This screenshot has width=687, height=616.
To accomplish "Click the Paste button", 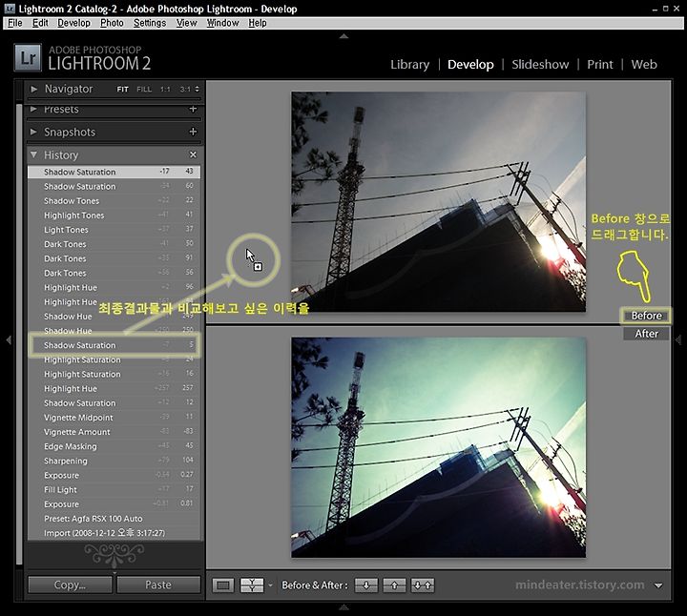I will click(x=158, y=585).
